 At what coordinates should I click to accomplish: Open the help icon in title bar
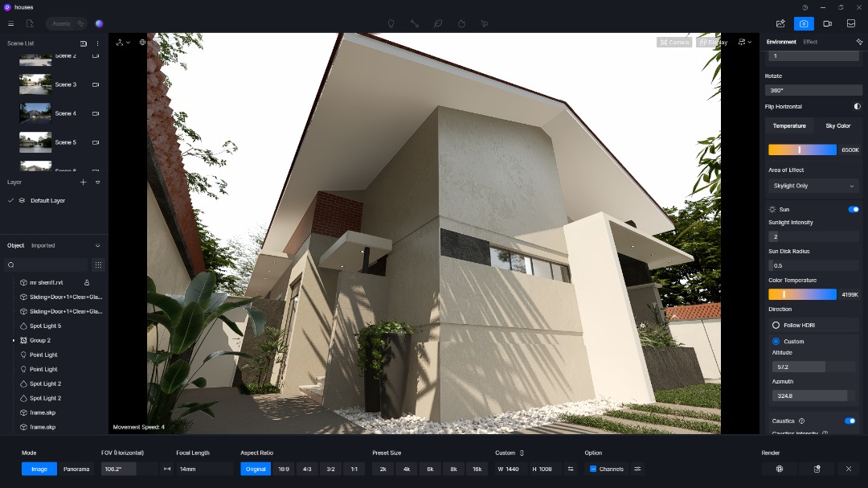click(805, 7)
